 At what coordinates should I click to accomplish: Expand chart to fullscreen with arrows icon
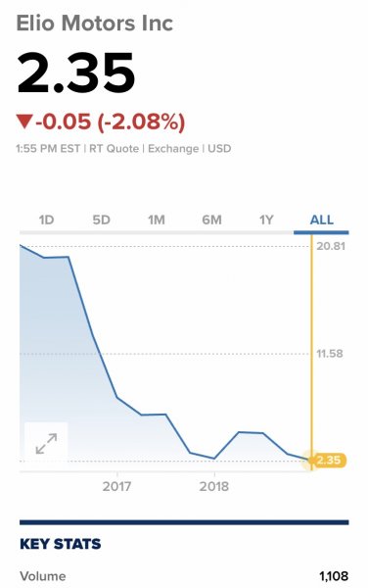click(x=46, y=443)
